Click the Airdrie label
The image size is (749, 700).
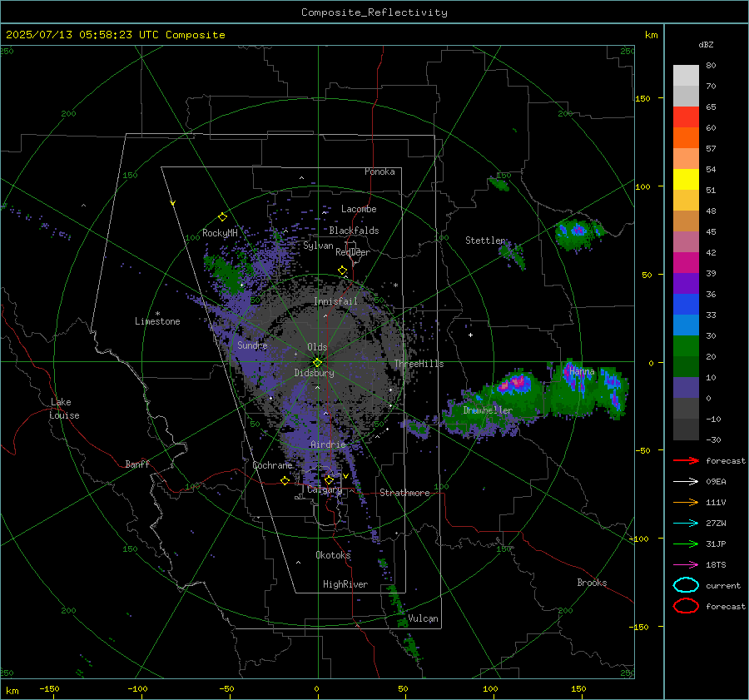(328, 444)
